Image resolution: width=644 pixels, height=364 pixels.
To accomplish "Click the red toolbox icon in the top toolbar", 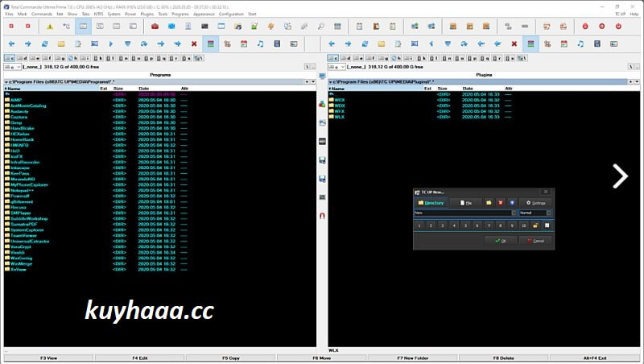I will point(155,27).
